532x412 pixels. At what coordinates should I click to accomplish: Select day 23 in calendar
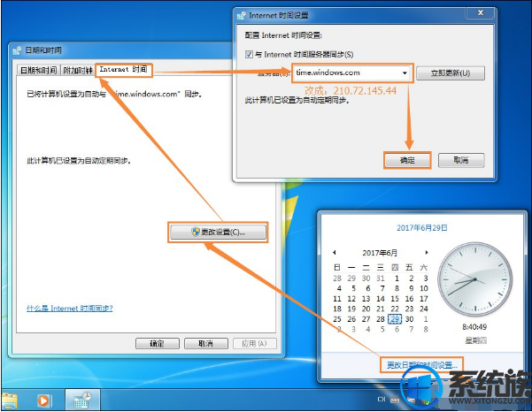coord(409,309)
